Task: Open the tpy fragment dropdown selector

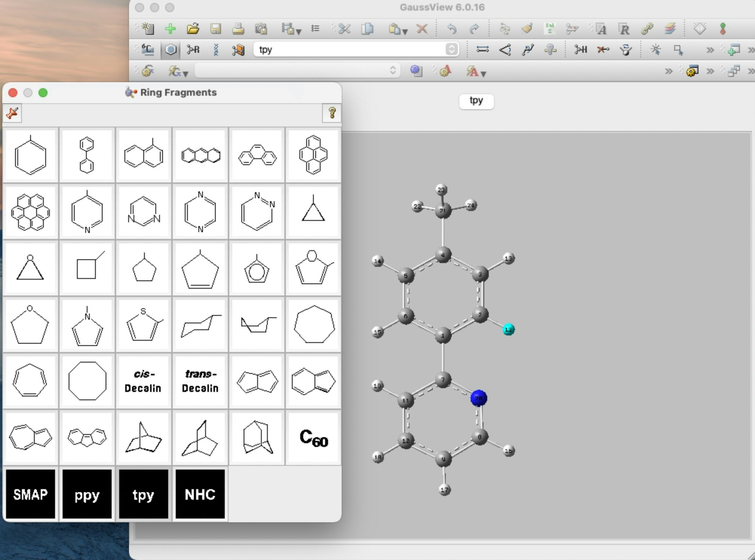Action: coord(451,49)
